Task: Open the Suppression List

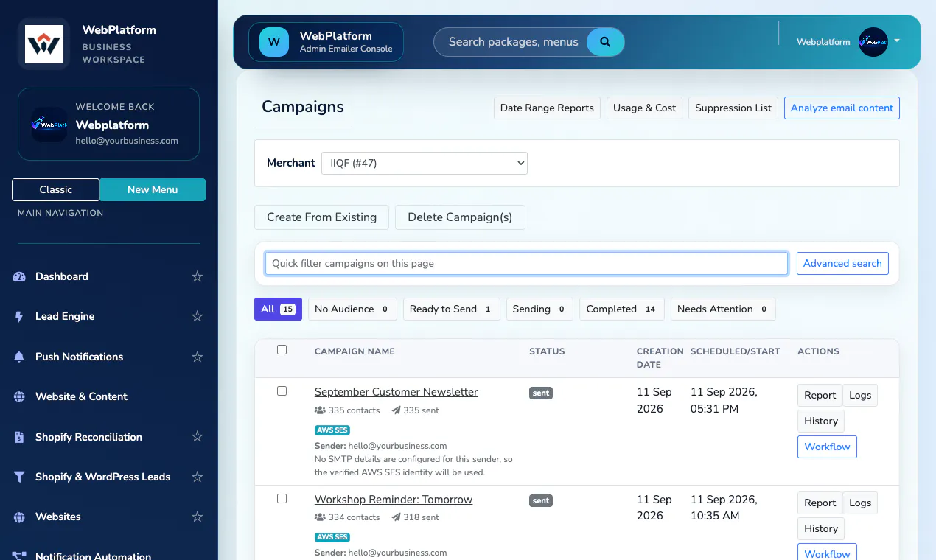Action: pyautogui.click(x=733, y=108)
